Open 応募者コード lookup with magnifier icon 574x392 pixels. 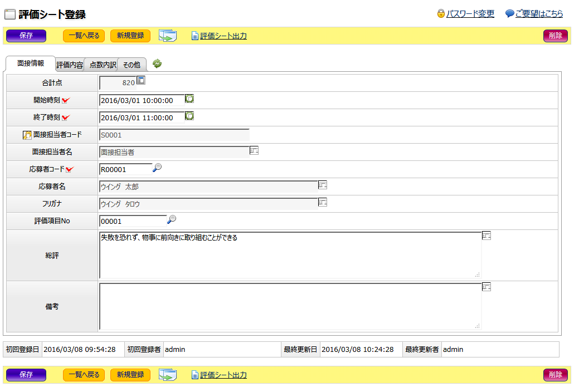click(x=157, y=168)
